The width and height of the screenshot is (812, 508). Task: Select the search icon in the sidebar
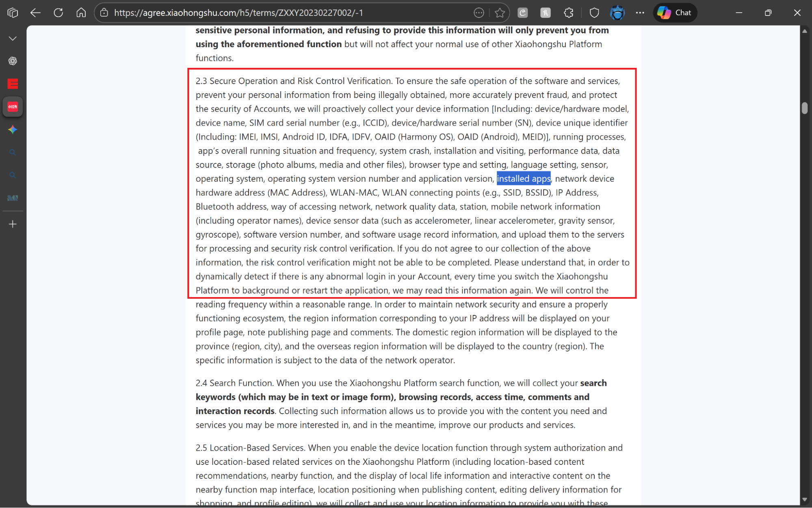click(x=13, y=152)
